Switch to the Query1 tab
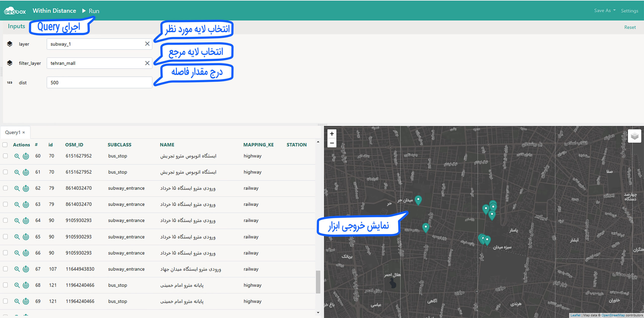 [13, 132]
